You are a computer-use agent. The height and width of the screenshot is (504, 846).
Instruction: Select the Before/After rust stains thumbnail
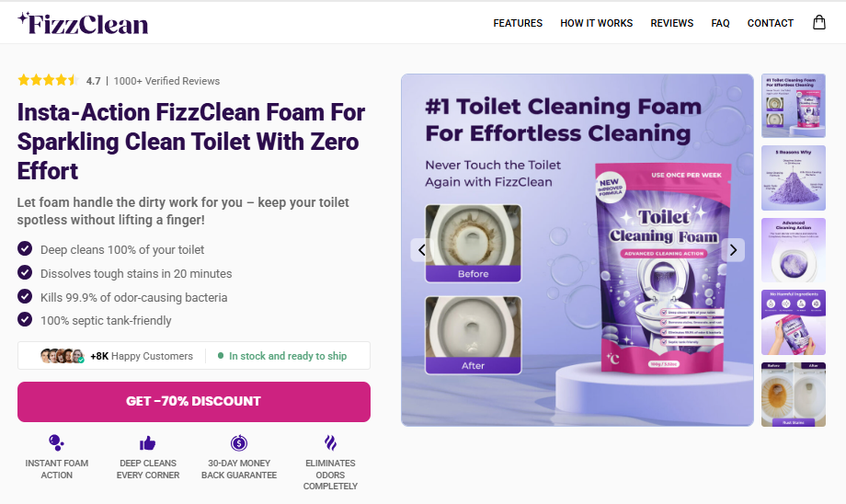click(x=793, y=395)
